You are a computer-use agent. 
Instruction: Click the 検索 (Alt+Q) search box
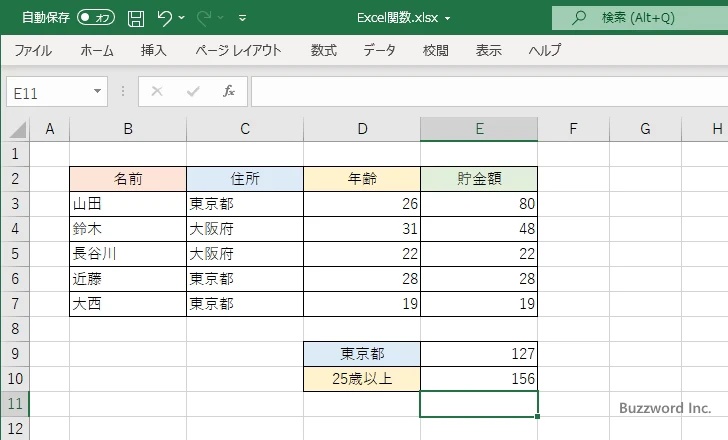pyautogui.click(x=640, y=18)
